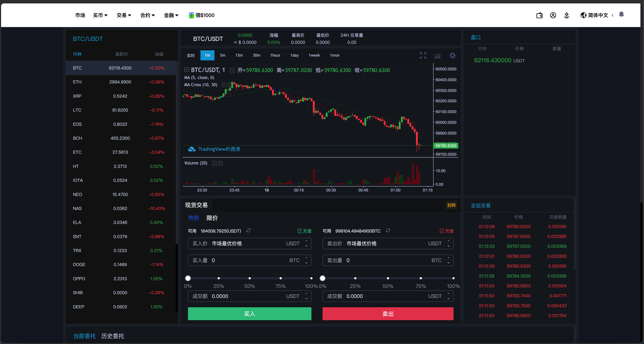Set buy amount slider to 50%

coord(250,278)
